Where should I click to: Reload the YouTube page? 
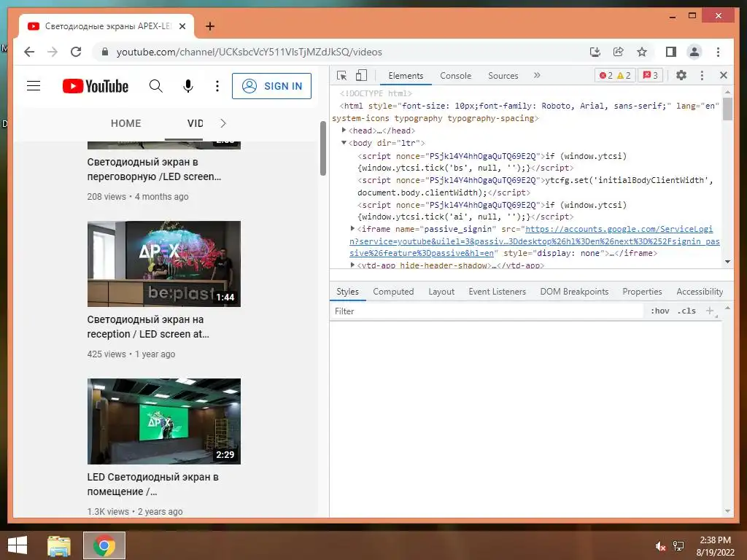pos(76,52)
